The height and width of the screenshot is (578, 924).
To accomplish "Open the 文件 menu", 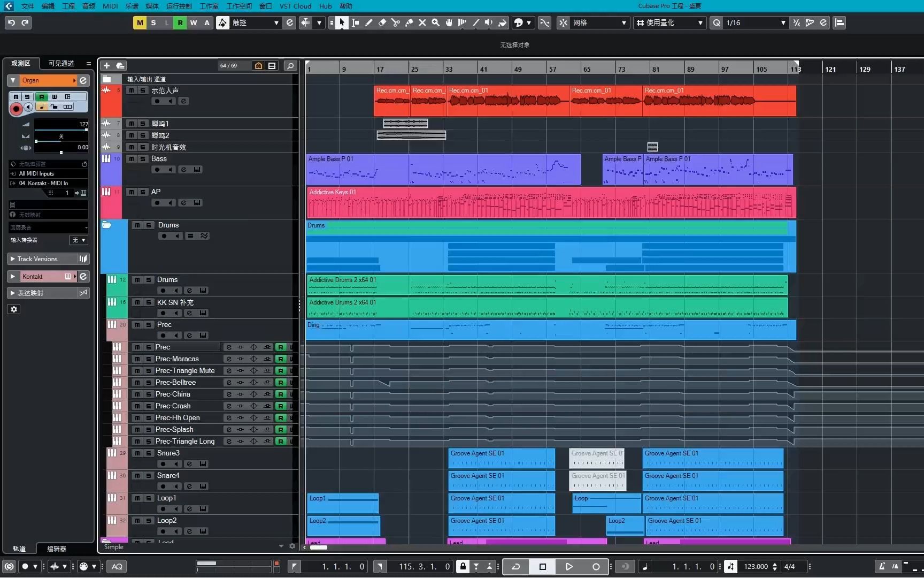I will tap(28, 6).
